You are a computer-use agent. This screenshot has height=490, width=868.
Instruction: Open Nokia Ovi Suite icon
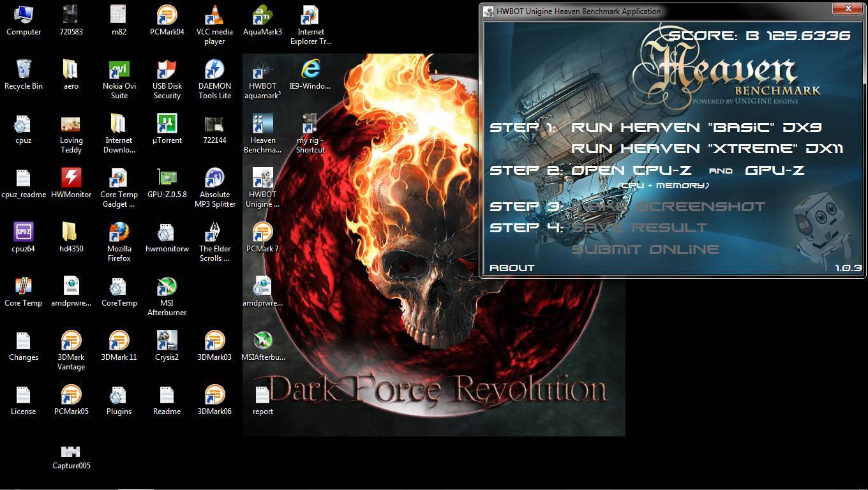pyautogui.click(x=119, y=80)
